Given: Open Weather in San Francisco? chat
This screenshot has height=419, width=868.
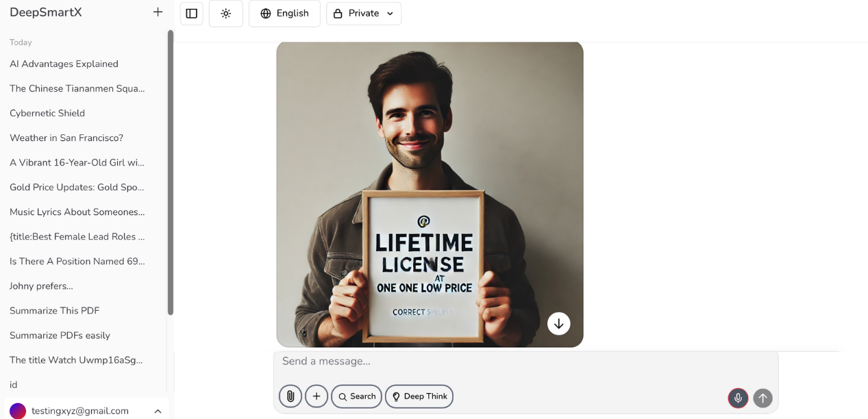Looking at the screenshot, I should click(x=66, y=138).
